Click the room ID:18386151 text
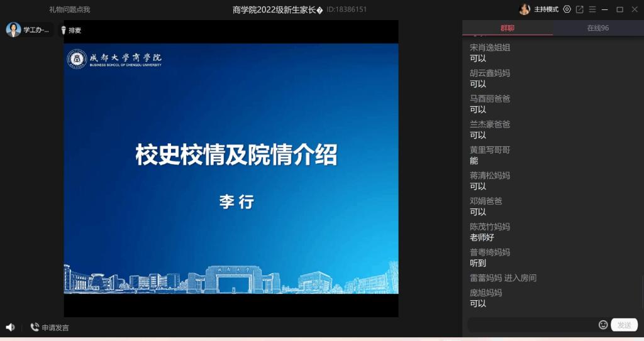 [x=347, y=9]
